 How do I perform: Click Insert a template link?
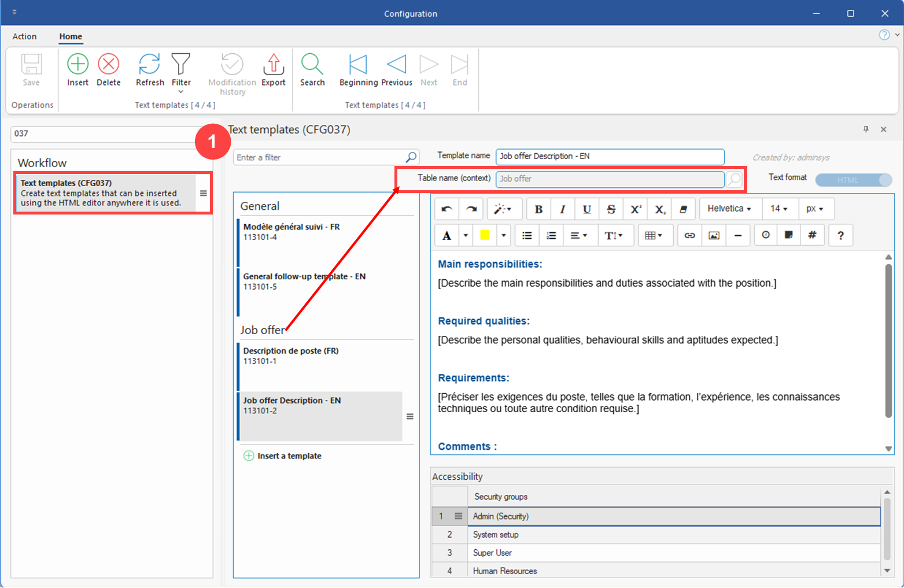[x=289, y=456]
